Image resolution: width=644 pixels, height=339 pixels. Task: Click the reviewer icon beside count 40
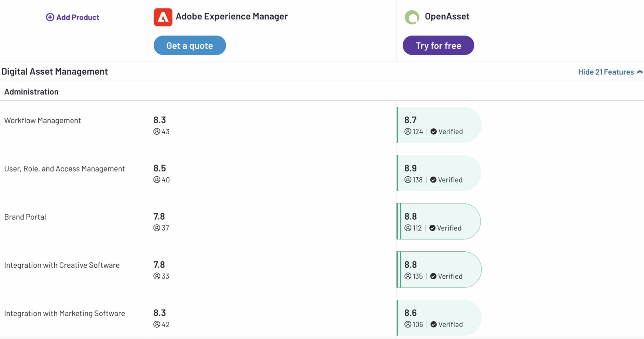pyautogui.click(x=157, y=180)
